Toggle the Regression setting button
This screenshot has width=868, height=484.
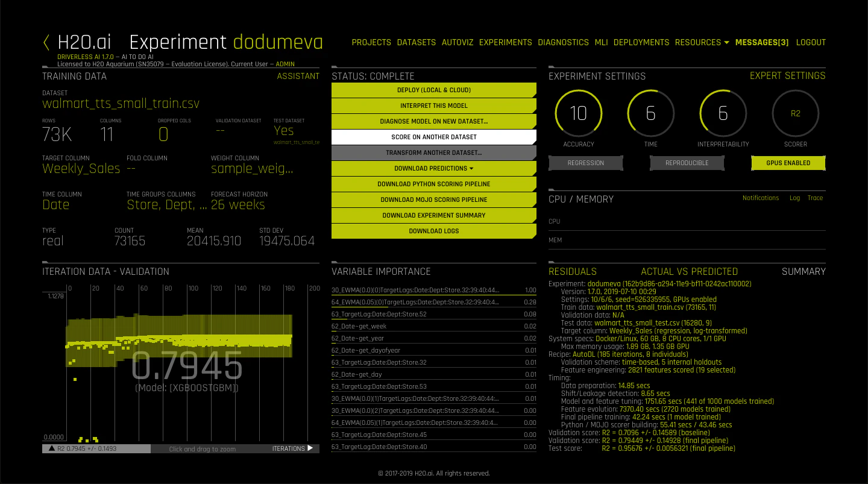(585, 163)
